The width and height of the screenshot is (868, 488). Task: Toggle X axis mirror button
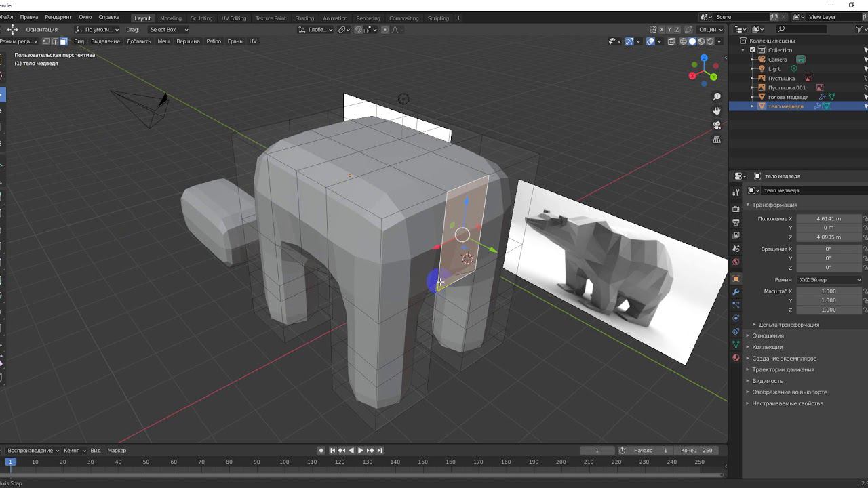661,30
